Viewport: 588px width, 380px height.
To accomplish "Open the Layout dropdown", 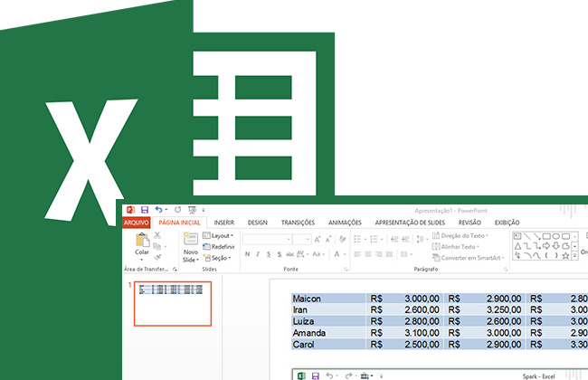I will 218,235.
